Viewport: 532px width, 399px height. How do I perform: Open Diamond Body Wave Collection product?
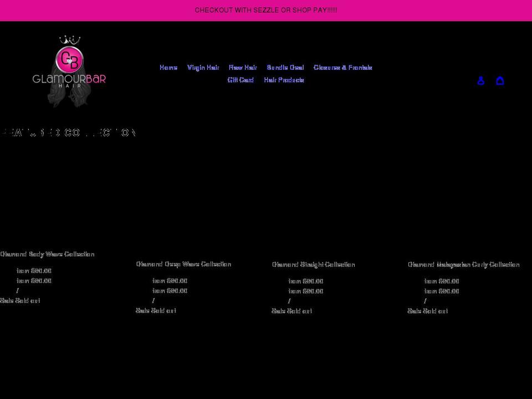pyautogui.click(x=47, y=254)
